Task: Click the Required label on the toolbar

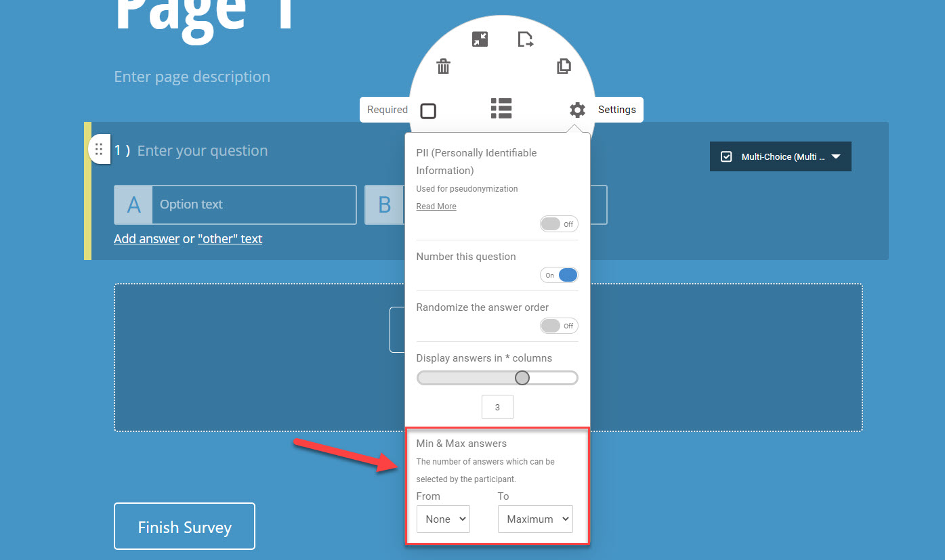Action: (386, 109)
